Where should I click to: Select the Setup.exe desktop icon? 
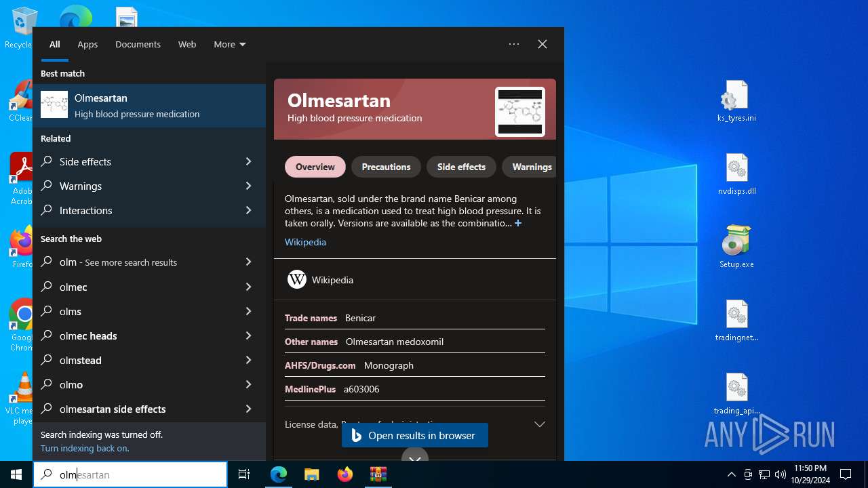(x=736, y=247)
